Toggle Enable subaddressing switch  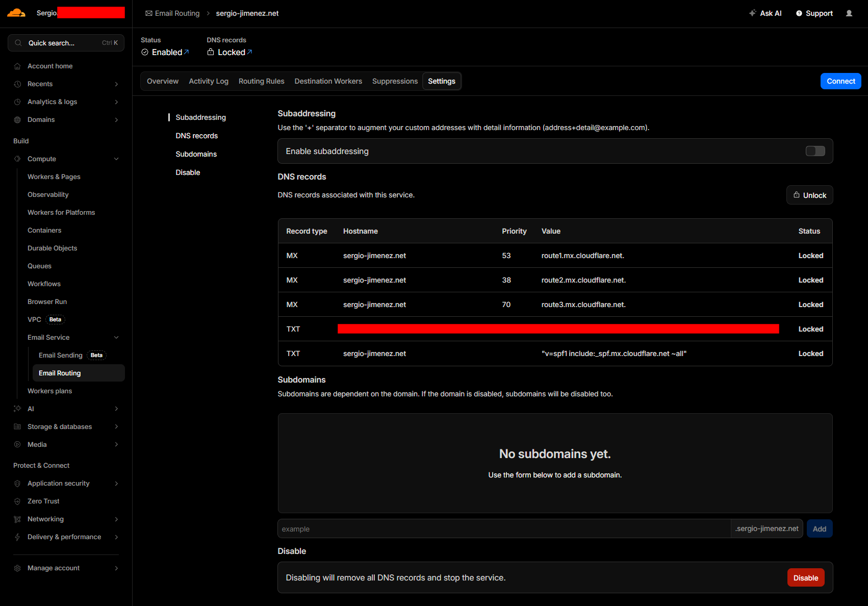815,151
